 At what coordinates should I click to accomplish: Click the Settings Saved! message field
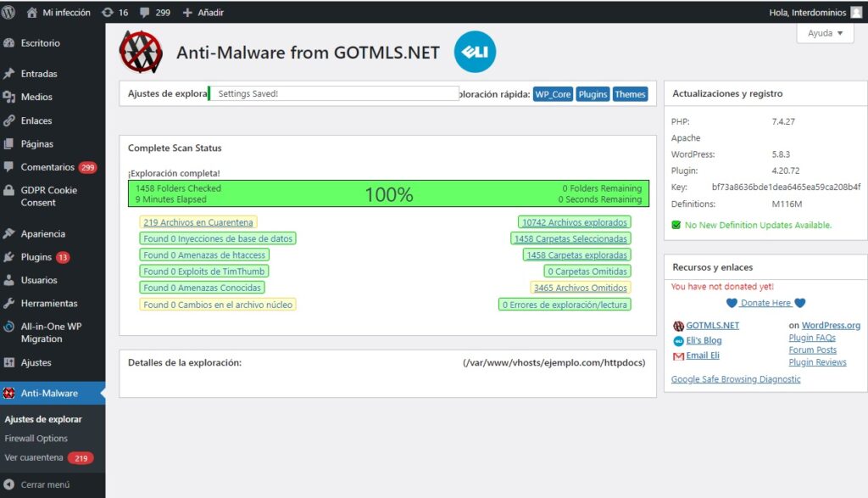pos(334,93)
